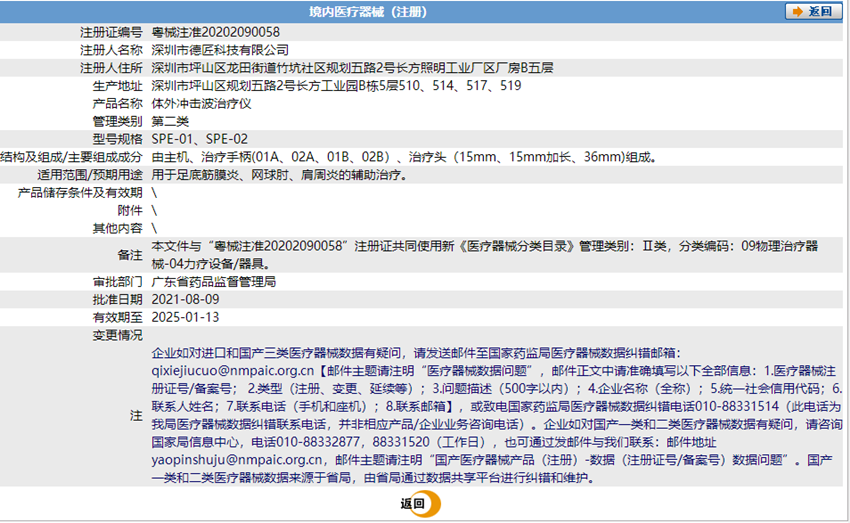This screenshot has width=850, height=523.
Task: Click the 注册人住所 address value
Action: [x=352, y=68]
